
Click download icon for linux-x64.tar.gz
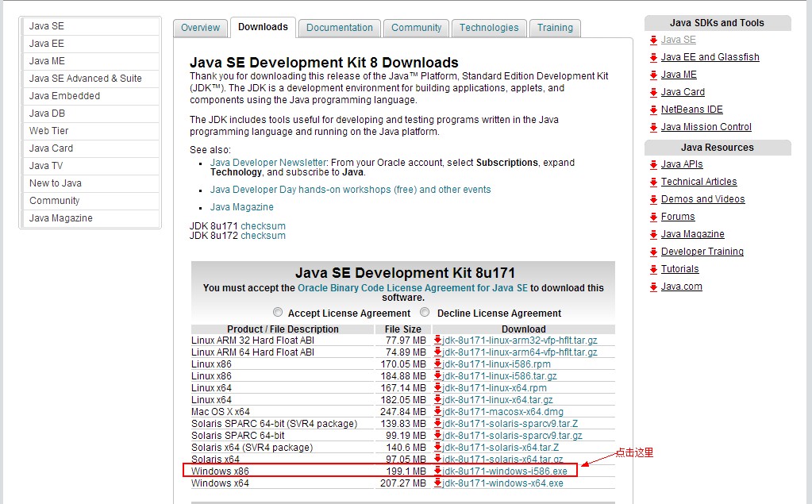pyautogui.click(x=437, y=399)
